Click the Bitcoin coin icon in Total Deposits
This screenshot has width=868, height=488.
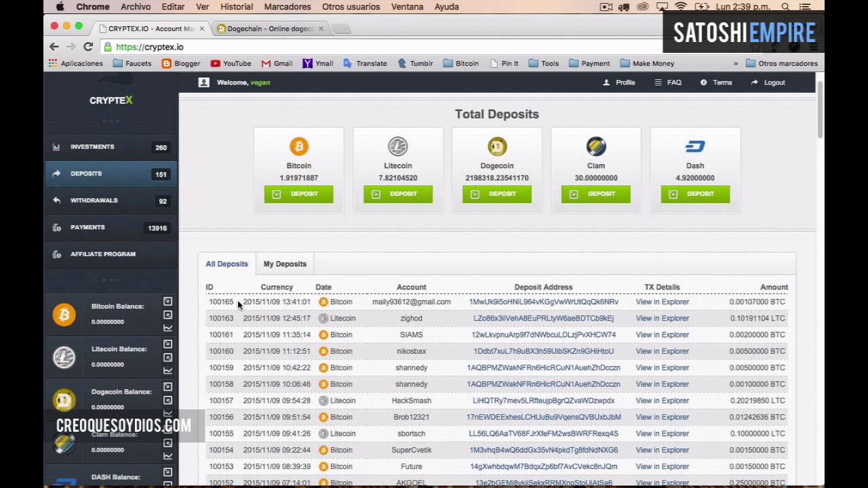(x=299, y=146)
